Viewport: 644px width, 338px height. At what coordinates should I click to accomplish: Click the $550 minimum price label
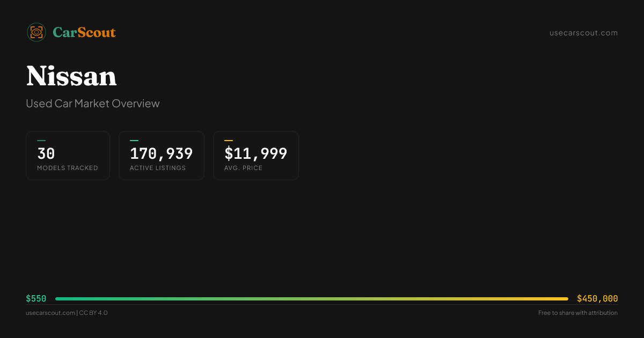click(x=36, y=299)
